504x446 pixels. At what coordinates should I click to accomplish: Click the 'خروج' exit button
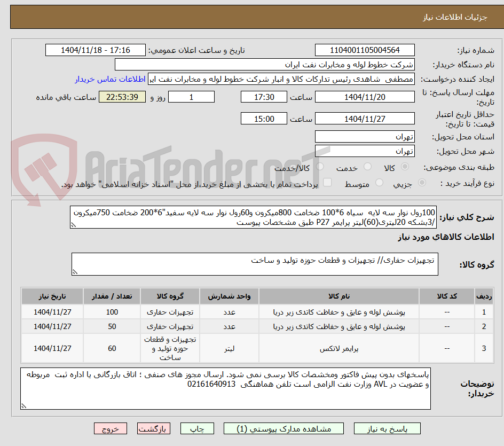tap(110, 428)
